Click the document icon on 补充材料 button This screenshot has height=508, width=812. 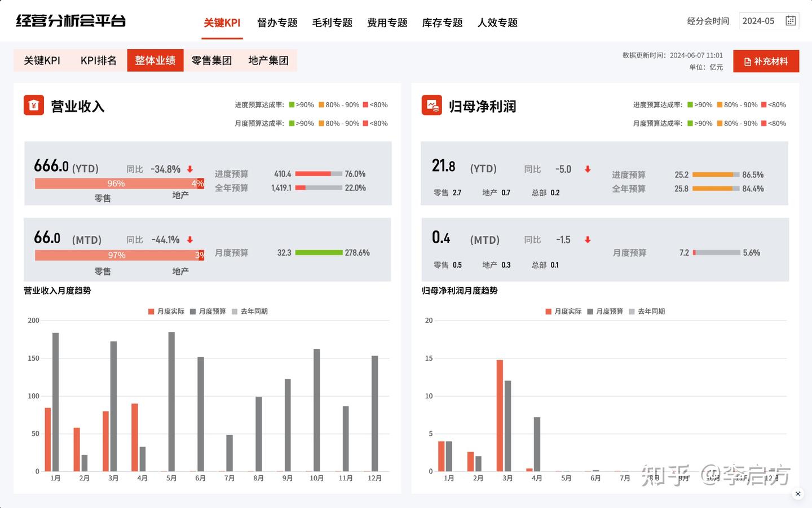pyautogui.click(x=747, y=61)
